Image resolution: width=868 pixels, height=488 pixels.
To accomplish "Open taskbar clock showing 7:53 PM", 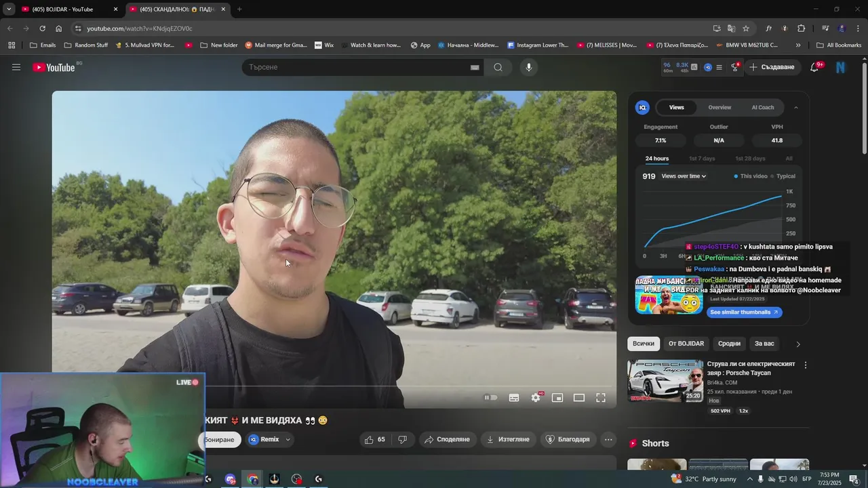I will tap(829, 479).
